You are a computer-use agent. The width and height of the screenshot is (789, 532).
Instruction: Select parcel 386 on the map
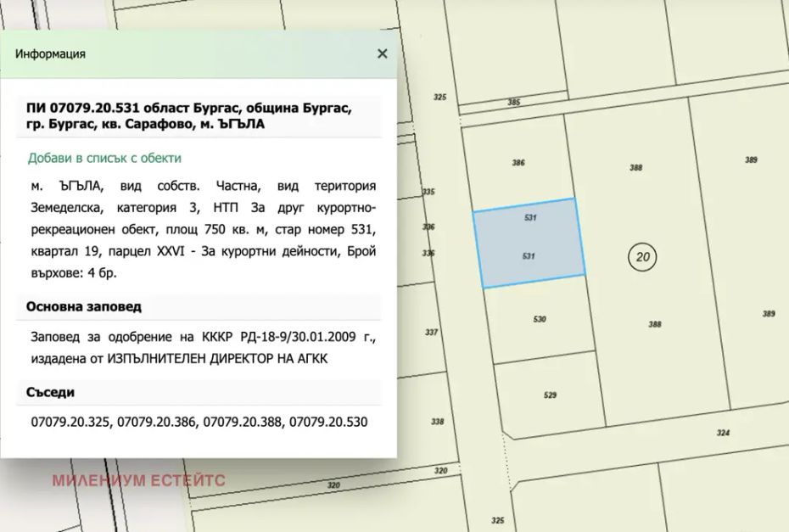(x=518, y=163)
